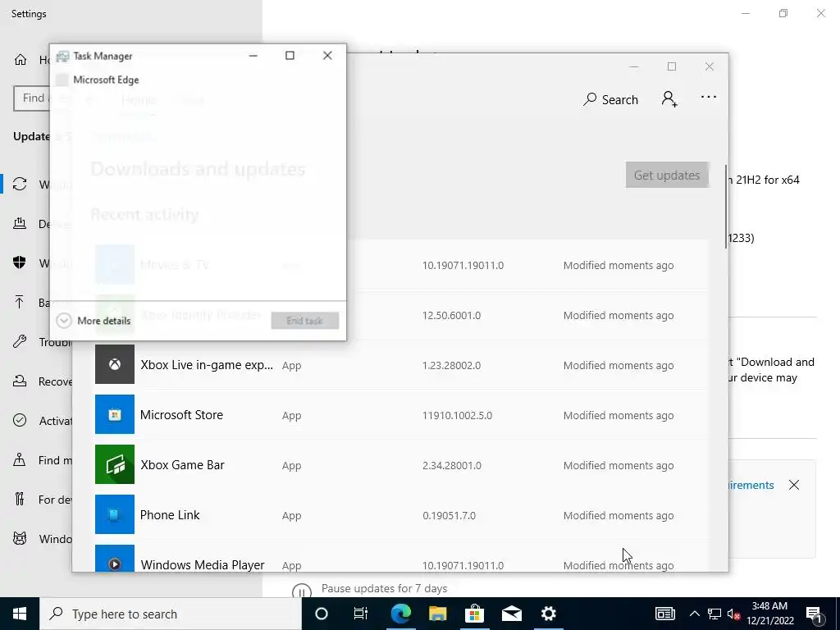Dismiss the requirements banner in Settings

pyautogui.click(x=794, y=485)
